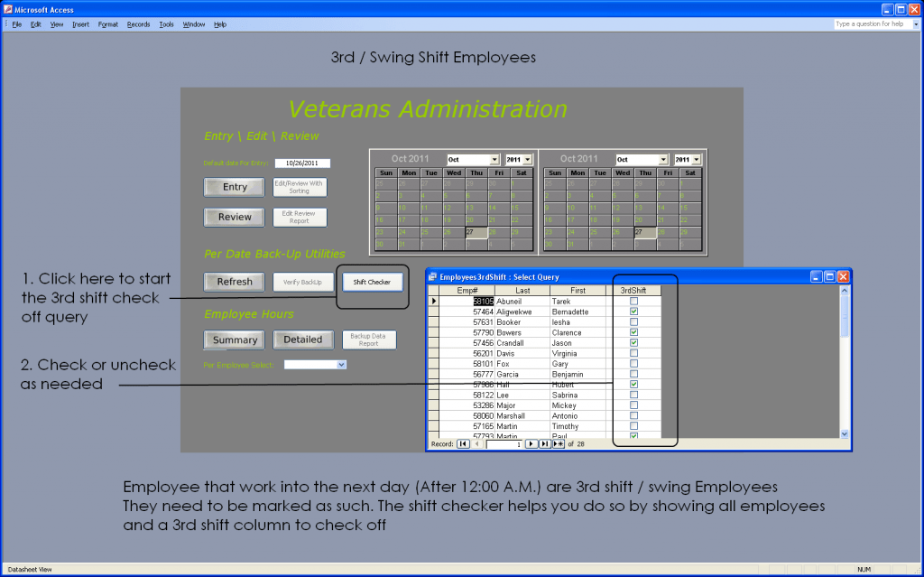Expand Per Employee Select combo box
Viewport: 924px width, 577px height.
pyautogui.click(x=341, y=365)
